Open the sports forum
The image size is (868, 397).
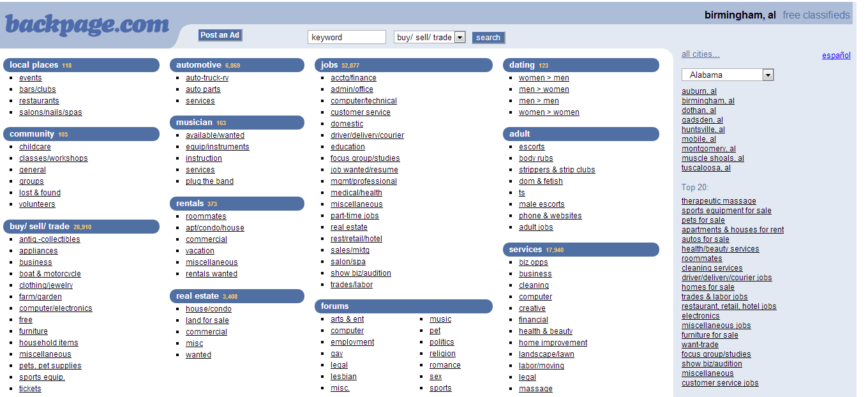point(440,388)
